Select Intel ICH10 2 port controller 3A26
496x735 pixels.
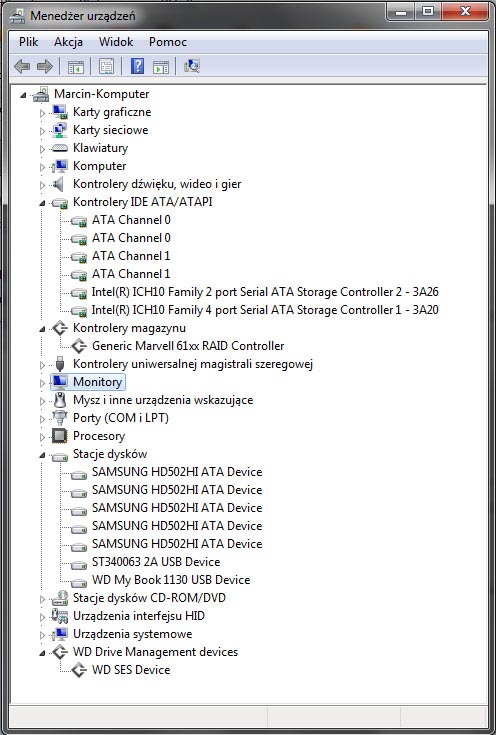[x=265, y=292]
